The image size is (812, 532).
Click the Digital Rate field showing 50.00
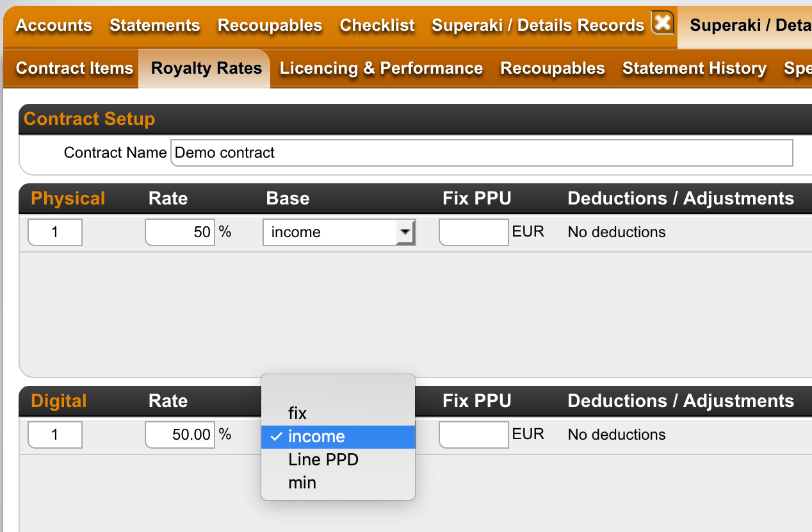(180, 435)
